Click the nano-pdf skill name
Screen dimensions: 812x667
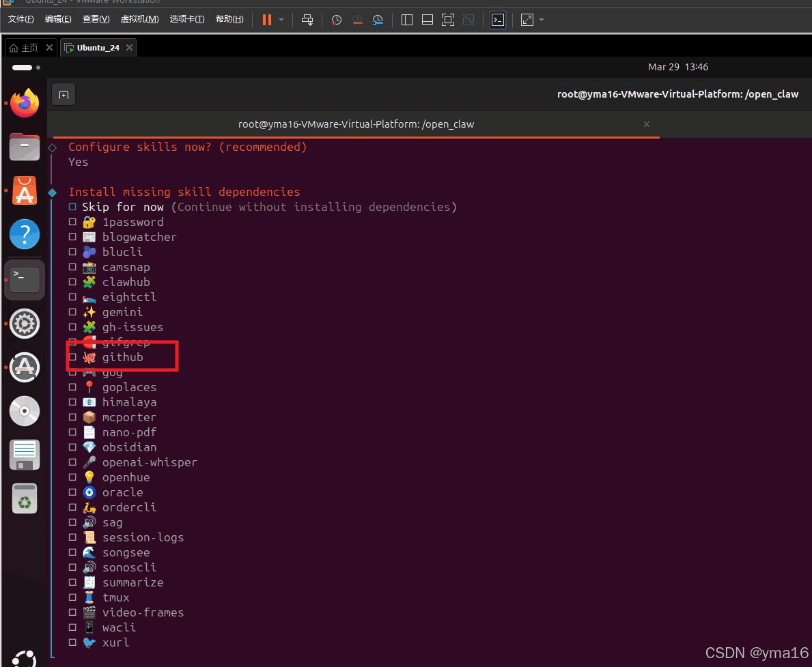click(129, 432)
